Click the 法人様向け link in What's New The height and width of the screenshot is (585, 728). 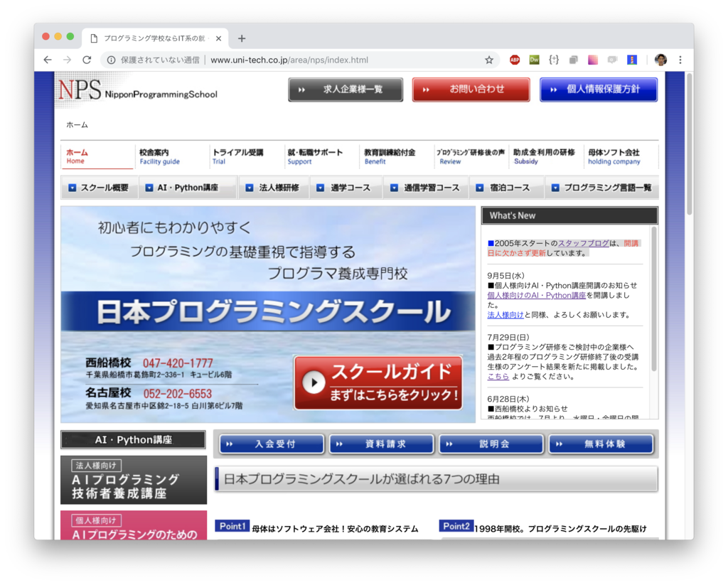505,315
